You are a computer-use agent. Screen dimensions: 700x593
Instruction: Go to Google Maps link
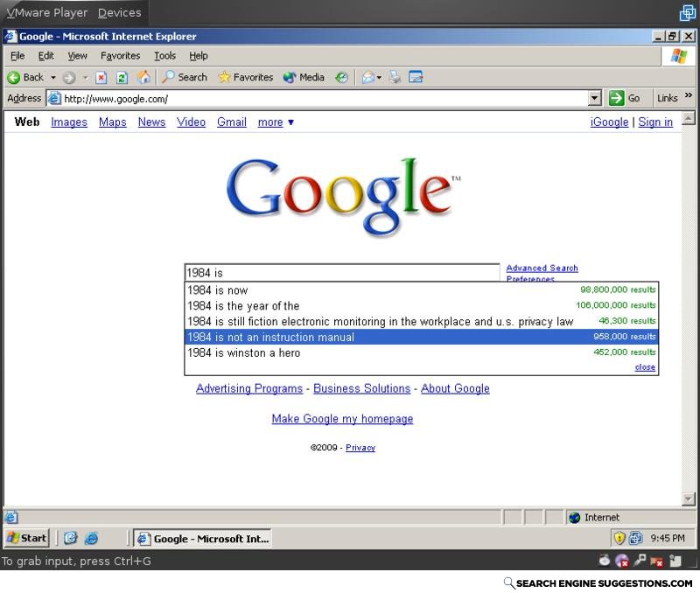tap(113, 122)
